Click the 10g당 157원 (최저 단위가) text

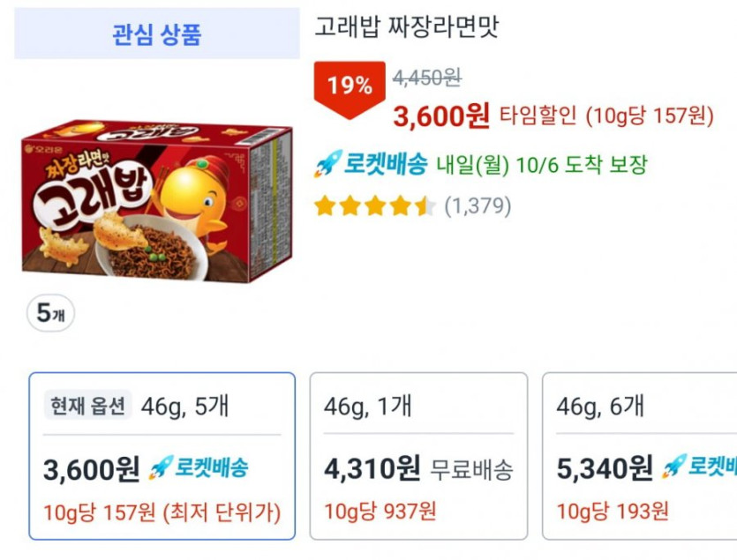[x=162, y=511]
